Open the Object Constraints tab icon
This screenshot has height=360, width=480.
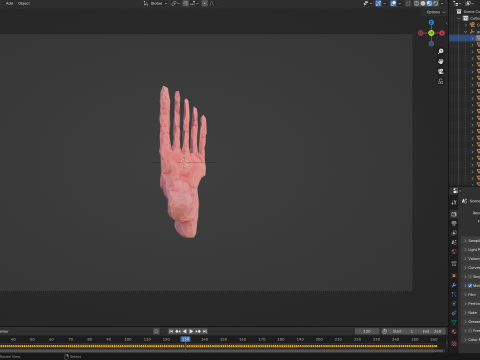pyautogui.click(x=454, y=313)
